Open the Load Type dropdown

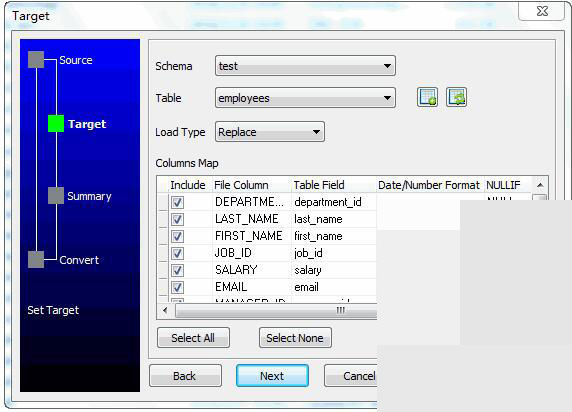[270, 132]
